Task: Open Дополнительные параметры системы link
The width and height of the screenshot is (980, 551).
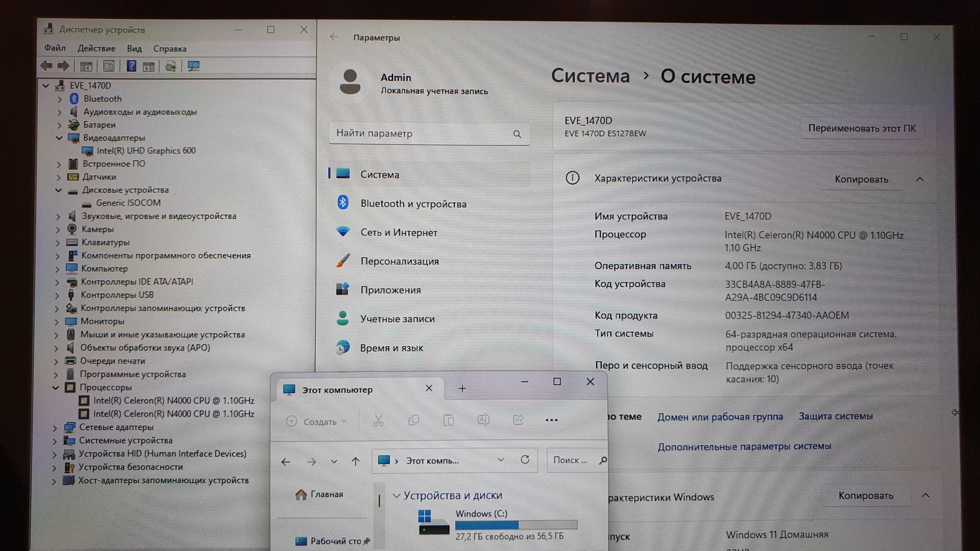Action: point(744,446)
